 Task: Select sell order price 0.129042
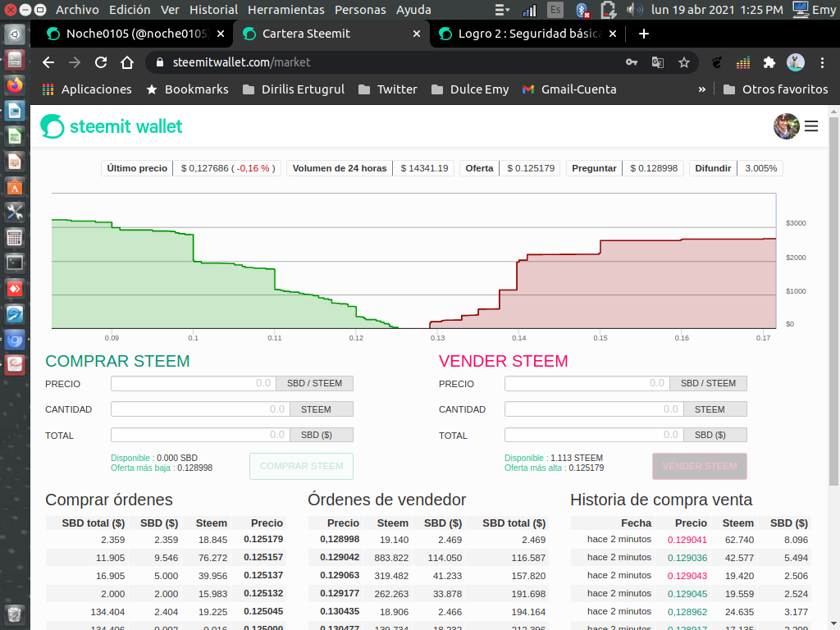point(340,557)
